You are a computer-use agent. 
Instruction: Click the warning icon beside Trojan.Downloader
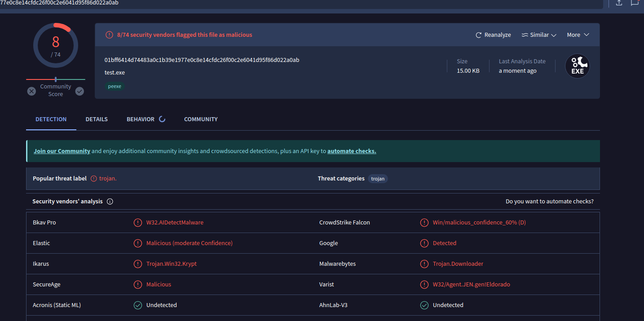click(x=424, y=264)
